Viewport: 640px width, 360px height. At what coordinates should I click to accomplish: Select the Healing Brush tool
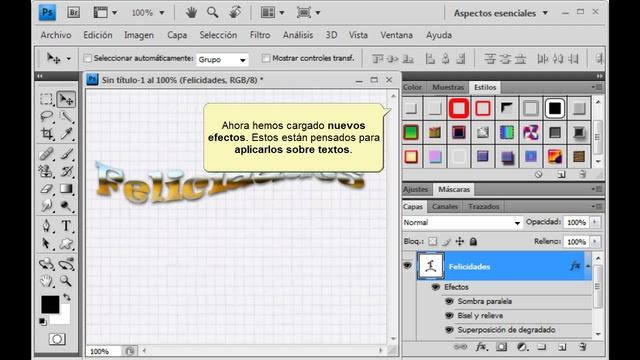(47, 154)
